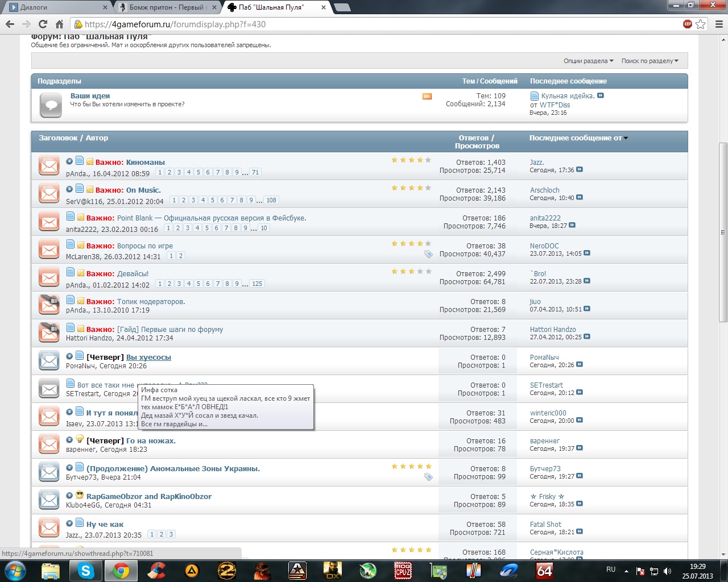Toggle sort order arrow by Последнее сообщение от

(x=626, y=138)
